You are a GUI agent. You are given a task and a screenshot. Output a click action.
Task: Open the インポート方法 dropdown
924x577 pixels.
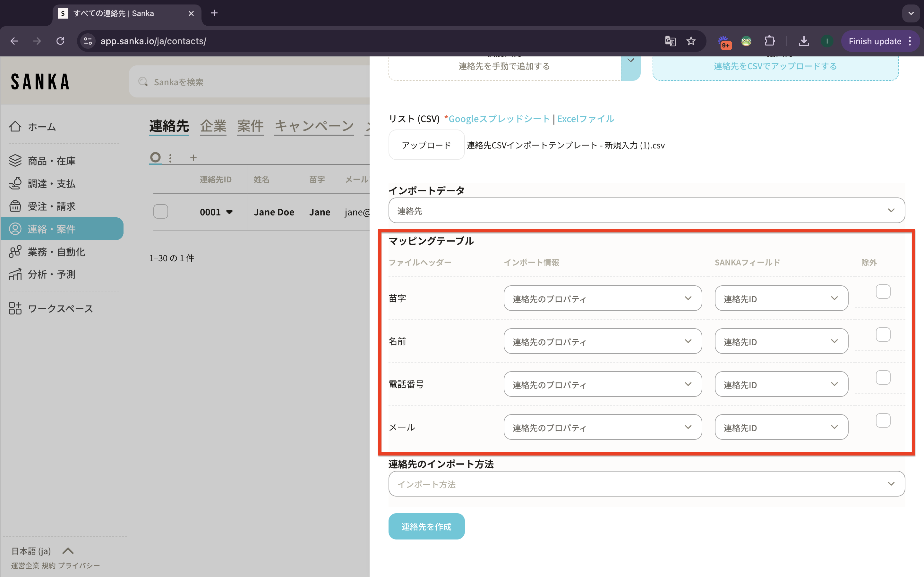point(646,484)
